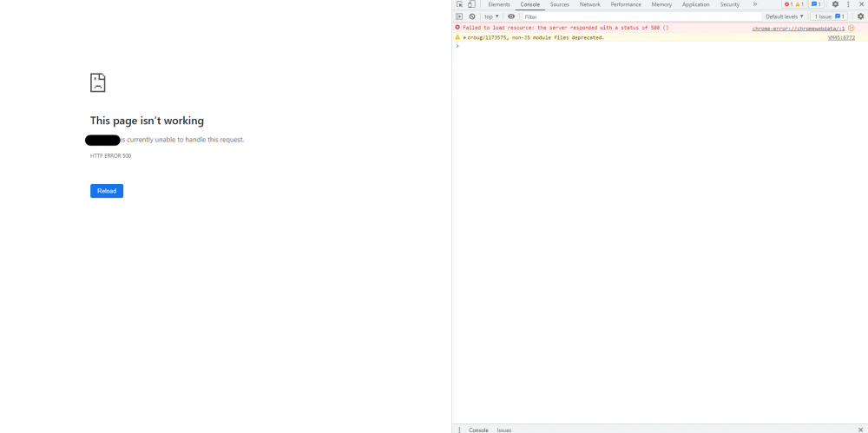Switch to the Elements tab
Image resolution: width=868 pixels, height=433 pixels.
tap(499, 4)
